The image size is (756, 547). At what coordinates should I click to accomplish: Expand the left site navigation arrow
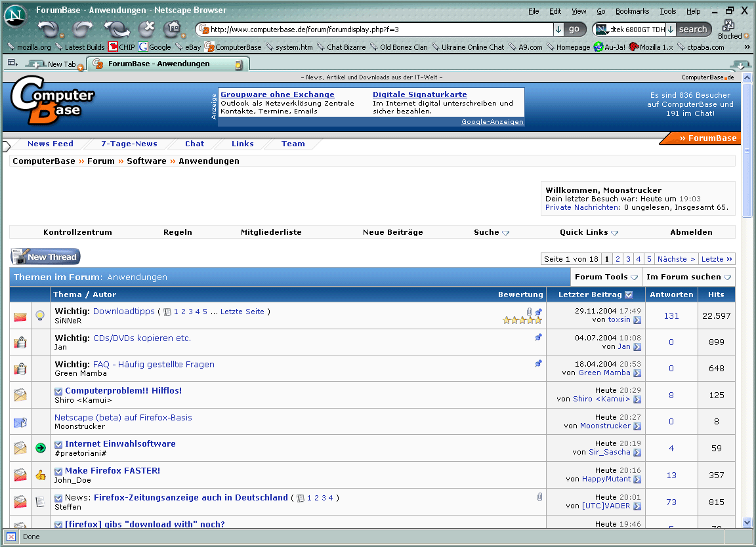tap(7, 146)
